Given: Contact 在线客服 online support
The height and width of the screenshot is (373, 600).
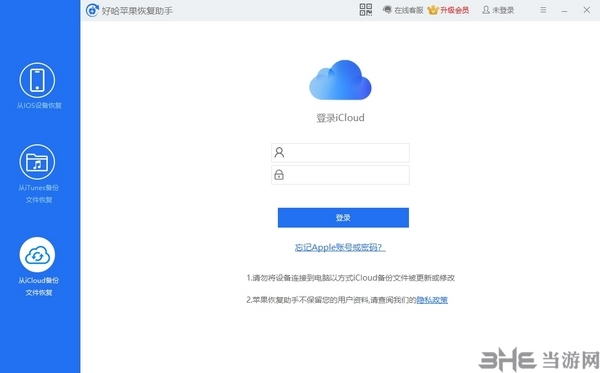Looking at the screenshot, I should (403, 10).
